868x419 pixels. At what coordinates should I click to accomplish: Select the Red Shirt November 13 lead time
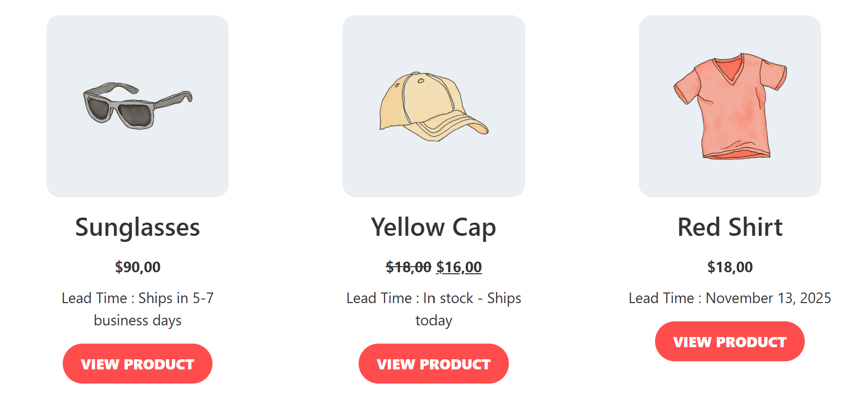pos(729,298)
